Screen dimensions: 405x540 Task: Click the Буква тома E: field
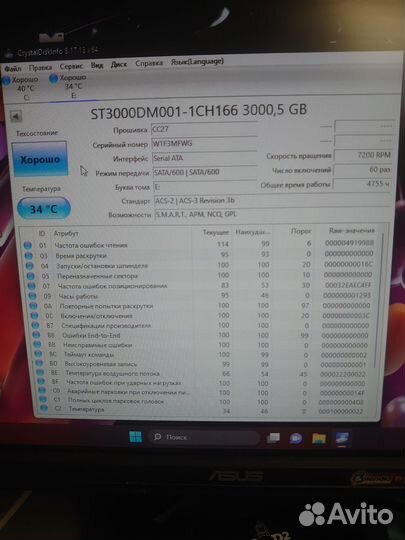click(205, 187)
